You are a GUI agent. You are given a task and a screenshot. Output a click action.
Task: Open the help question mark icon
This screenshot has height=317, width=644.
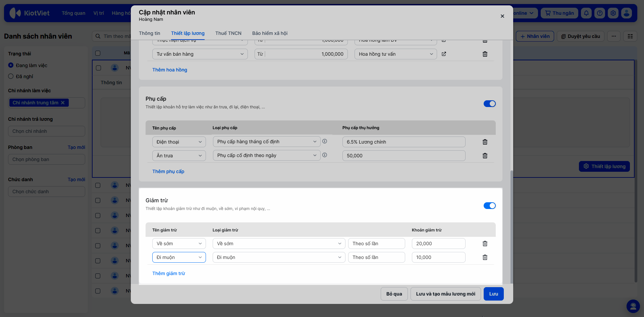(600, 13)
